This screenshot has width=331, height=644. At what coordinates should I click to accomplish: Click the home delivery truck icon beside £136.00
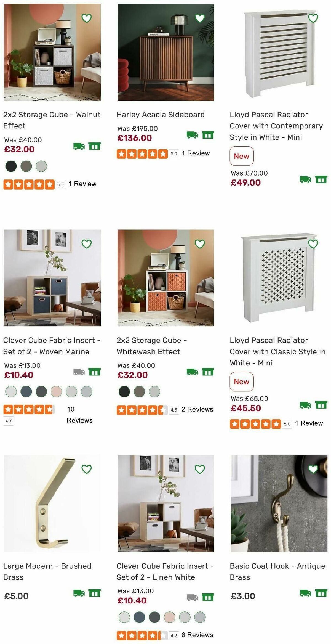[193, 135]
